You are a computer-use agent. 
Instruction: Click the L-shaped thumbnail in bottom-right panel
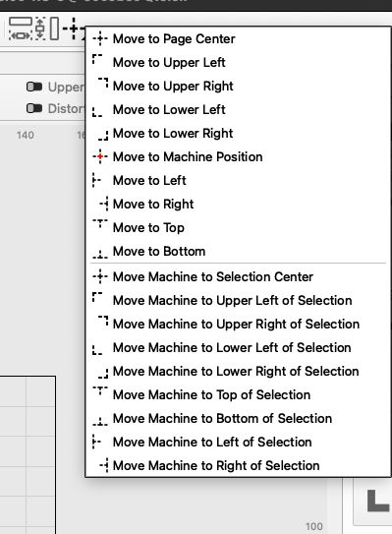[378, 501]
